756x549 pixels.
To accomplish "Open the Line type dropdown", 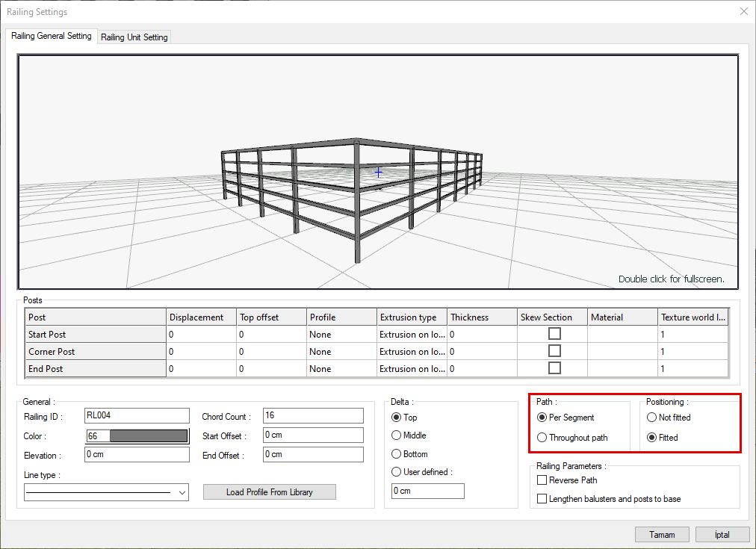I will (182, 493).
